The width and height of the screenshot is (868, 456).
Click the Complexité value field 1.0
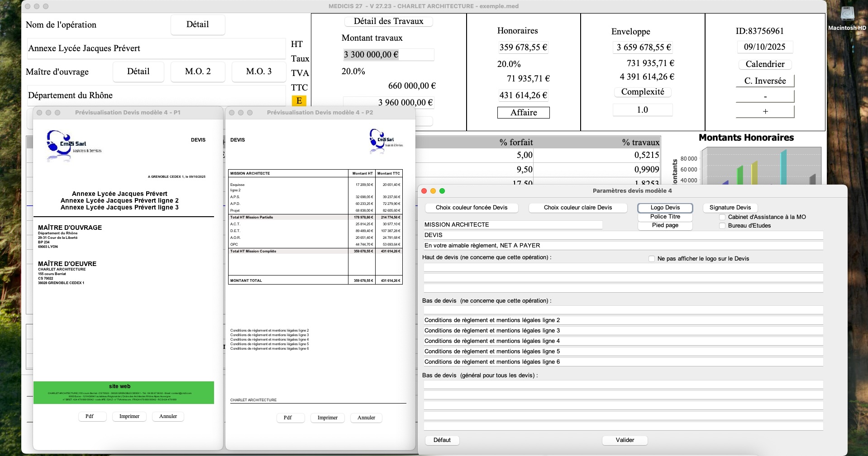(643, 110)
